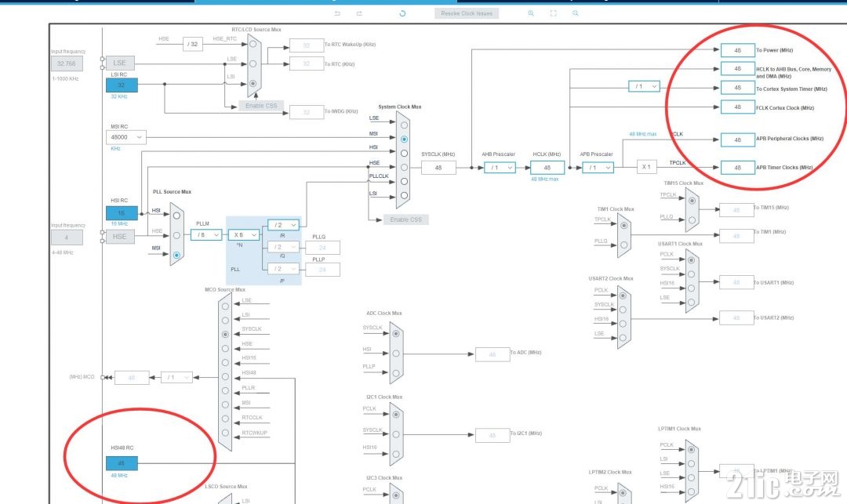Image resolution: width=847 pixels, height=504 pixels.
Task: Select HSE in PLL Source Mux
Action: 176,235
